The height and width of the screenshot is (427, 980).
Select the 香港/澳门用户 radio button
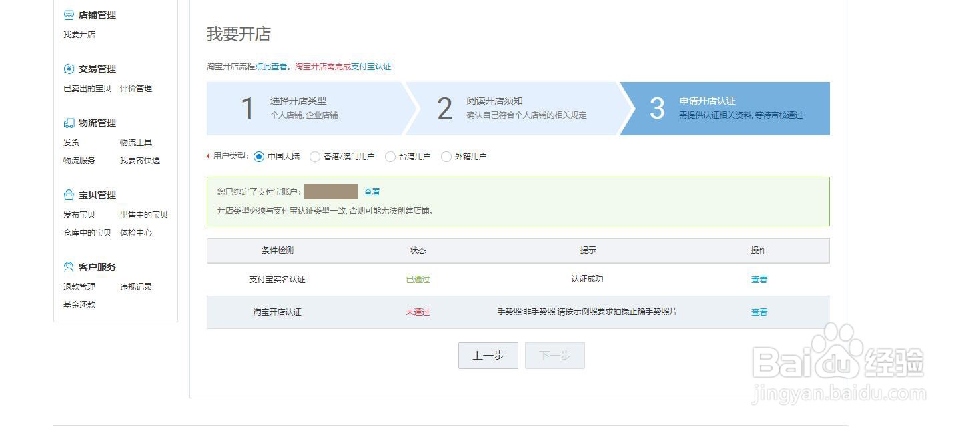pyautogui.click(x=315, y=157)
